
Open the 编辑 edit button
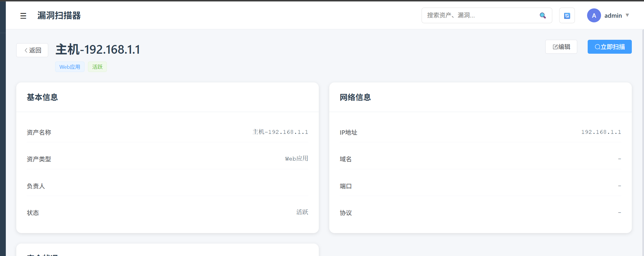(x=561, y=47)
